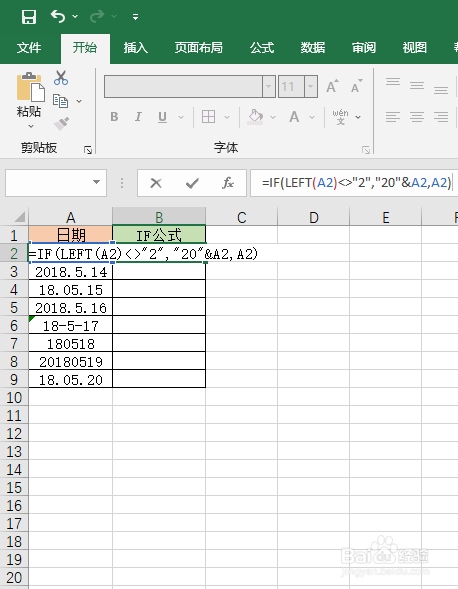458x589 pixels.
Task: Click the Format Painter brush icon
Action: tap(61, 124)
